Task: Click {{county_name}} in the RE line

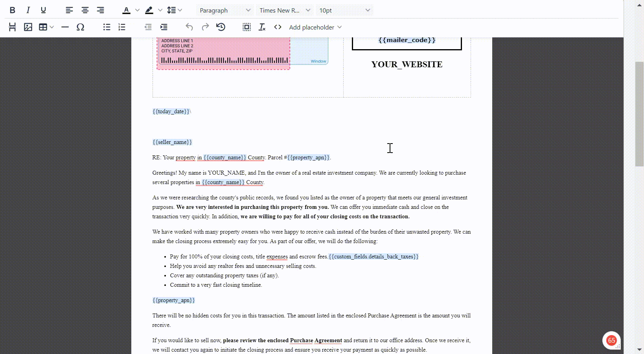Action: point(224,157)
